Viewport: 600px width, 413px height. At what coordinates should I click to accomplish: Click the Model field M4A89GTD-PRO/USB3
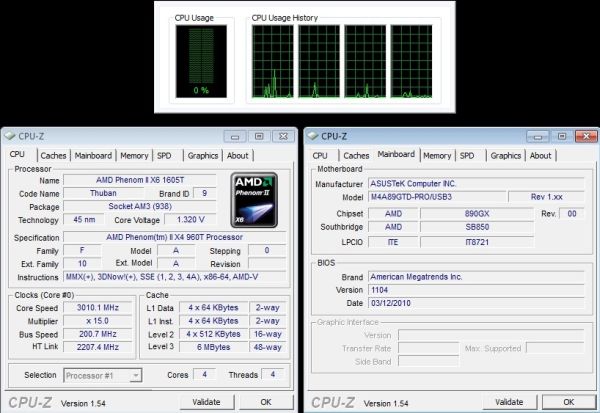click(x=437, y=197)
